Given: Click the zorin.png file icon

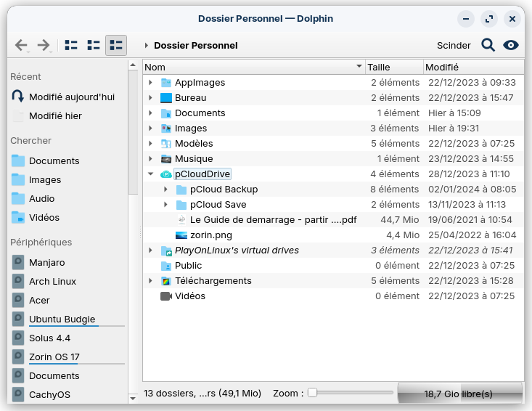Looking at the screenshot, I should pyautogui.click(x=181, y=235).
